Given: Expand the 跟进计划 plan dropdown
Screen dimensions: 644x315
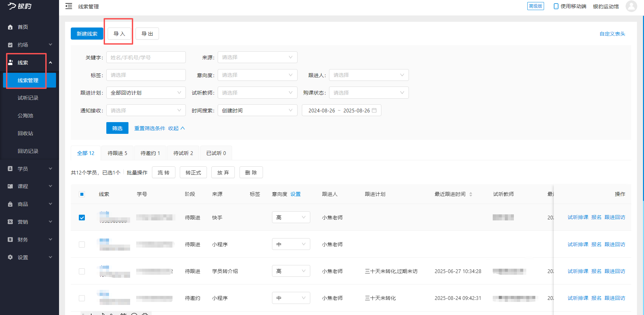Looking at the screenshot, I should pyautogui.click(x=146, y=92).
